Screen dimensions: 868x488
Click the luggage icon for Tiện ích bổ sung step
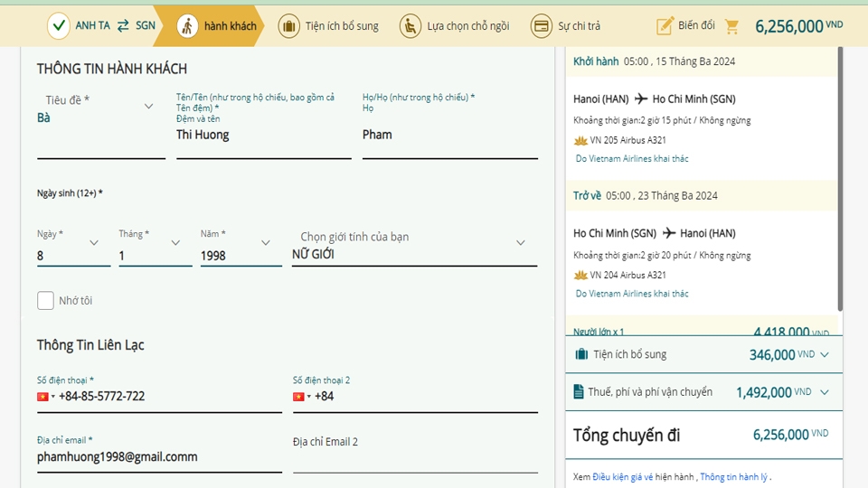288,26
